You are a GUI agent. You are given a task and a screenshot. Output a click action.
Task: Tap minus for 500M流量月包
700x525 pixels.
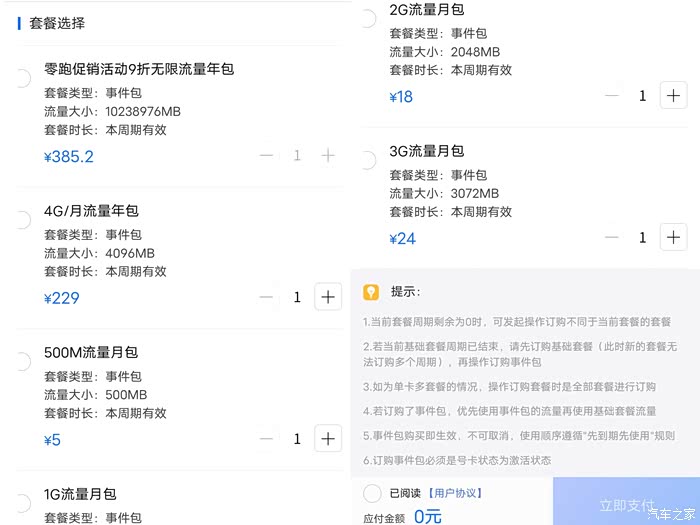coord(266,439)
